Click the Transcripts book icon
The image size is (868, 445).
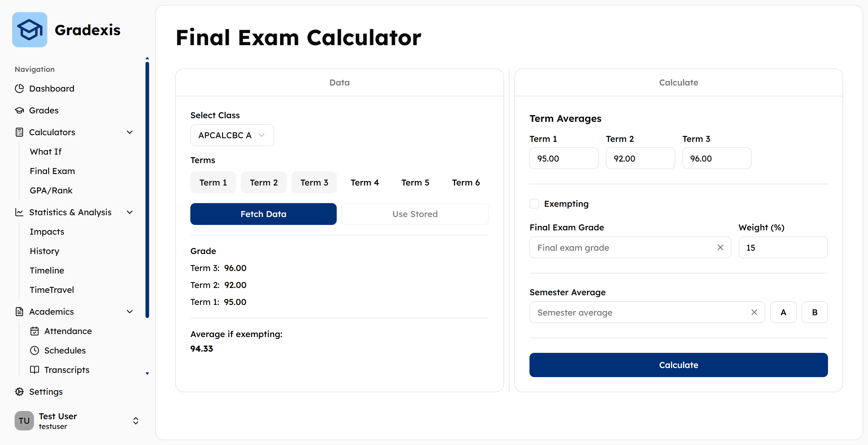point(34,370)
